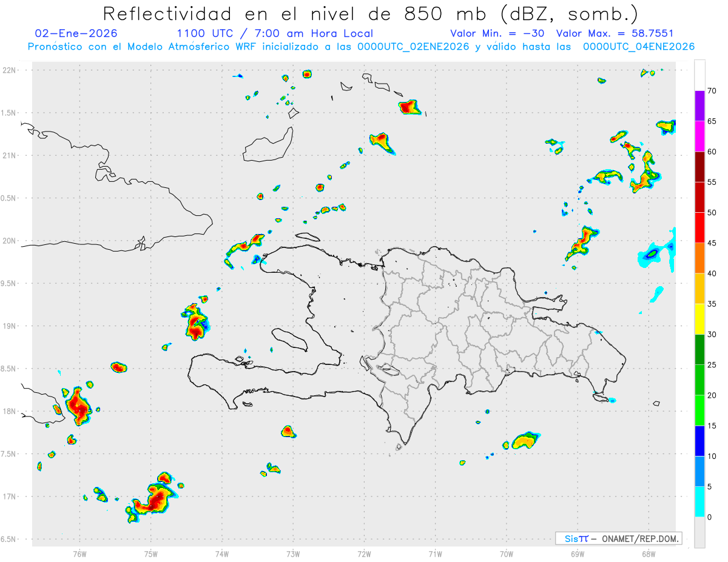This screenshot has height=562, width=728.
Task: Click the red 50–55 dBZ colorbar segment
Action: 700,197
